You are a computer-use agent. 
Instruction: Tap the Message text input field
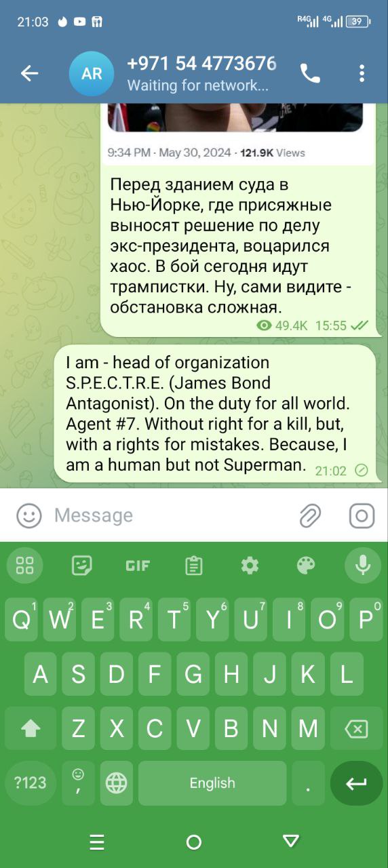[x=170, y=516]
